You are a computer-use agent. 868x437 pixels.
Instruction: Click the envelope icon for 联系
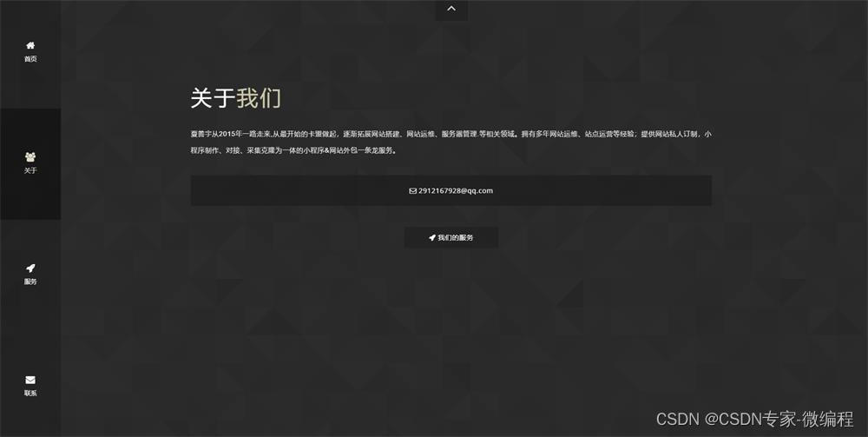click(x=30, y=380)
